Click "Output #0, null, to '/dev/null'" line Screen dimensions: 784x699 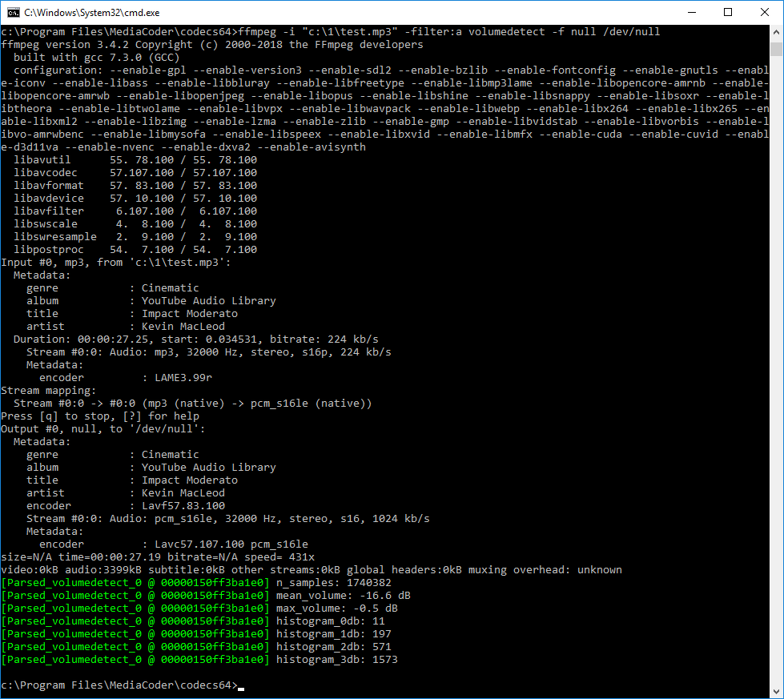point(103,429)
